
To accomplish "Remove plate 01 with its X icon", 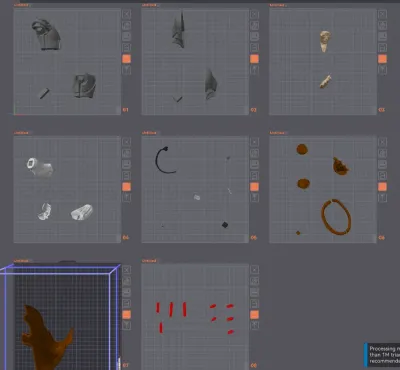I will 127,14.
